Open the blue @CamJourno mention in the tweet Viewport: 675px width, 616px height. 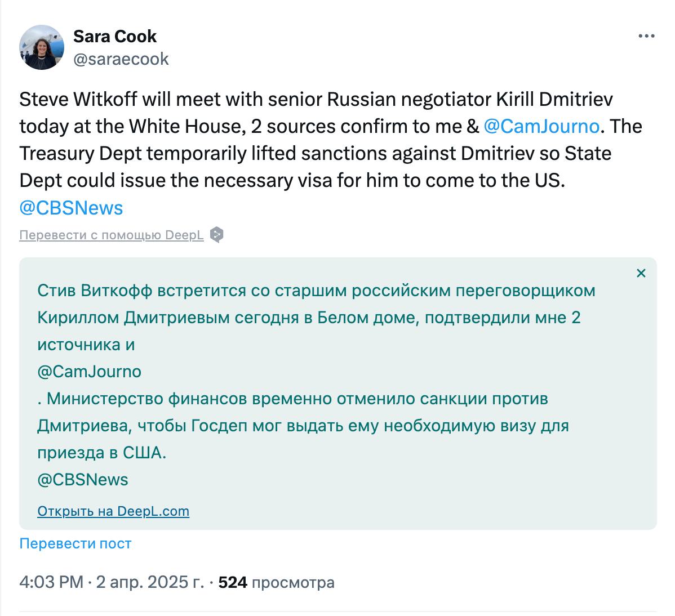tap(541, 126)
